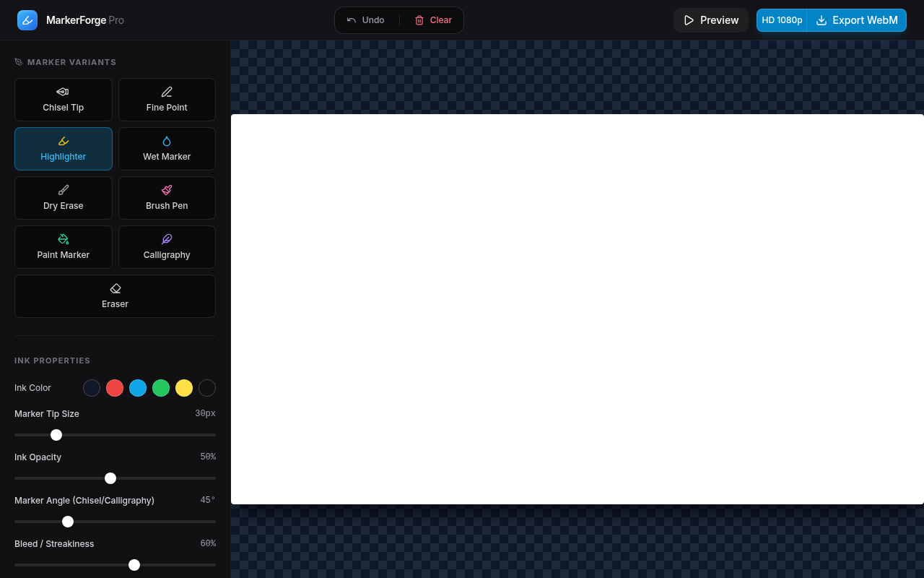Click the Ink Properties section header

coord(52,361)
